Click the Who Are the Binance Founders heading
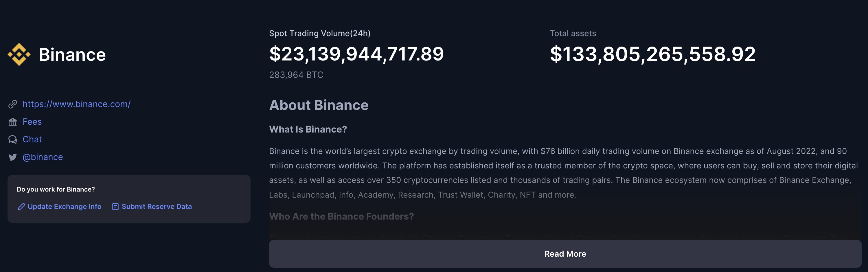 point(341,216)
